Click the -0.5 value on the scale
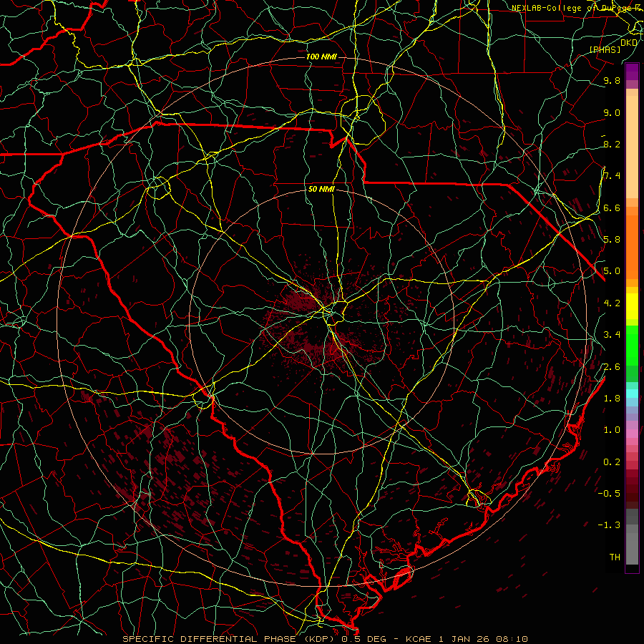This screenshot has width=644, height=644. (x=609, y=494)
